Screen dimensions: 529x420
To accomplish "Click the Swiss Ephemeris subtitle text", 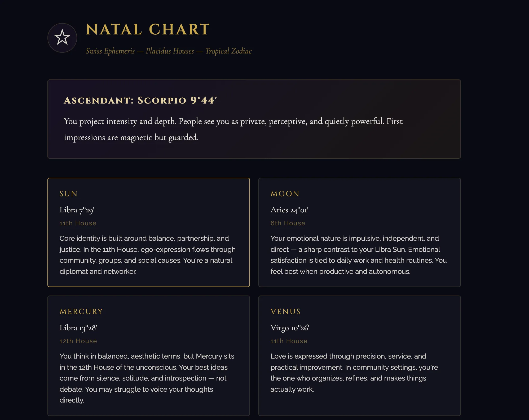I will tap(169, 51).
